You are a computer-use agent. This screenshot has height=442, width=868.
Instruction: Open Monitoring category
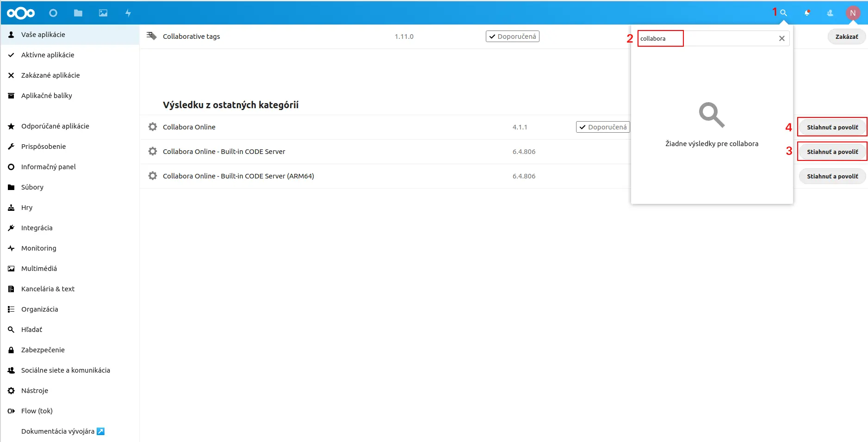[70, 248]
